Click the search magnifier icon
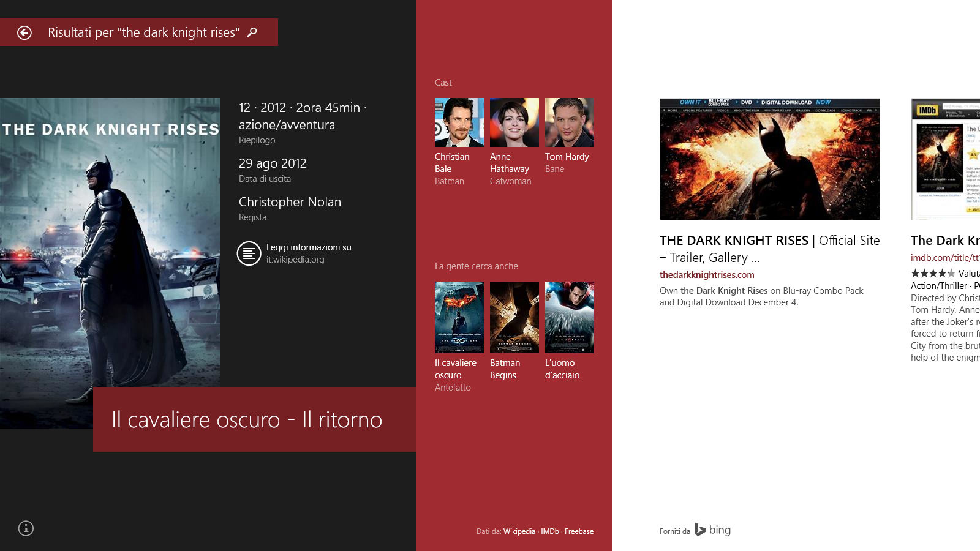 click(252, 32)
